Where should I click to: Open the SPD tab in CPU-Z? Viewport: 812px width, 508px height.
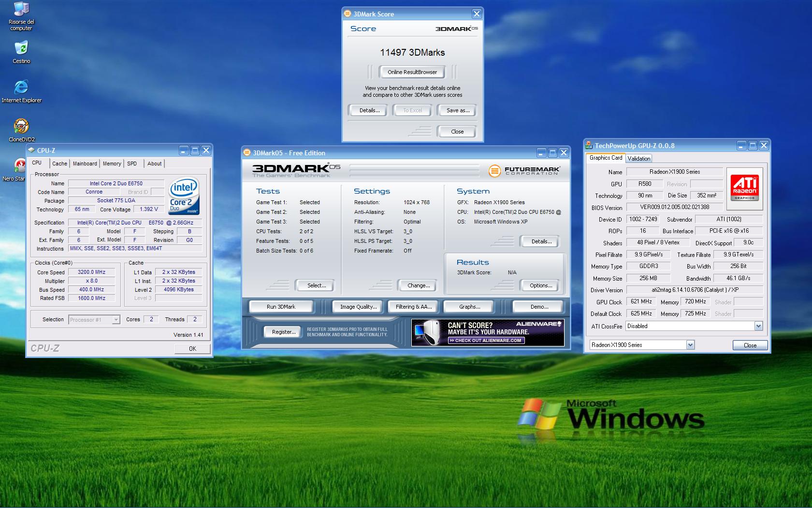132,164
